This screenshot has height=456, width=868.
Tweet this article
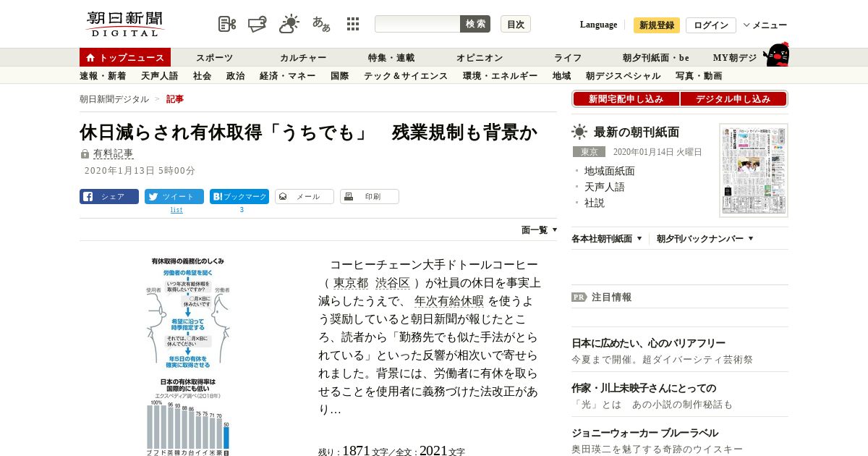(174, 196)
